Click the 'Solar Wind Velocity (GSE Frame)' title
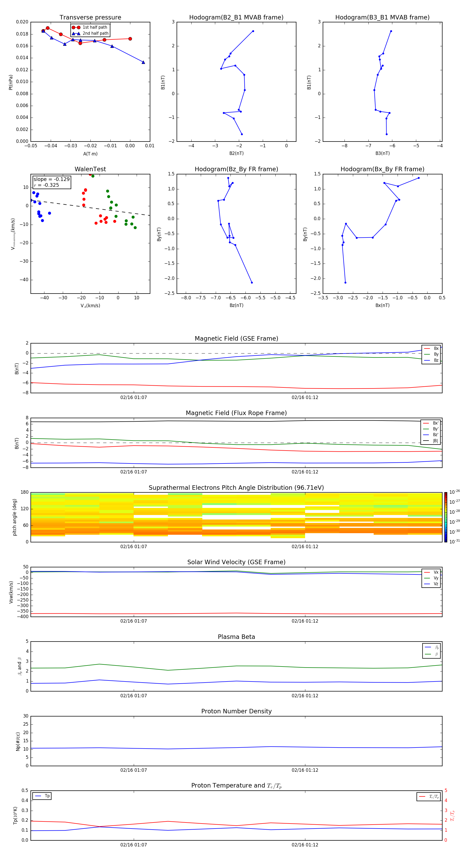 click(x=236, y=562)
